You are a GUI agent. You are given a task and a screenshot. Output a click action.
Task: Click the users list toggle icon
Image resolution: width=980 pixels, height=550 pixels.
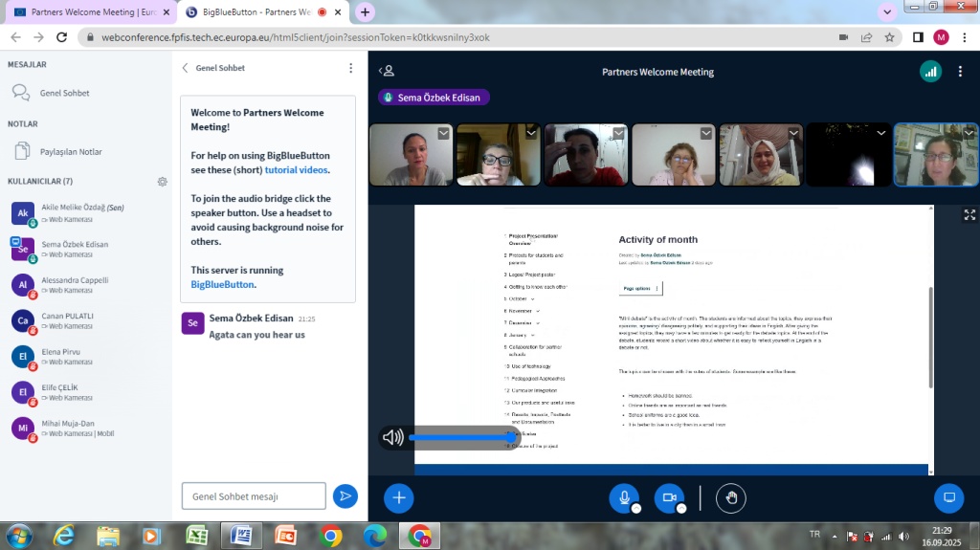point(386,72)
